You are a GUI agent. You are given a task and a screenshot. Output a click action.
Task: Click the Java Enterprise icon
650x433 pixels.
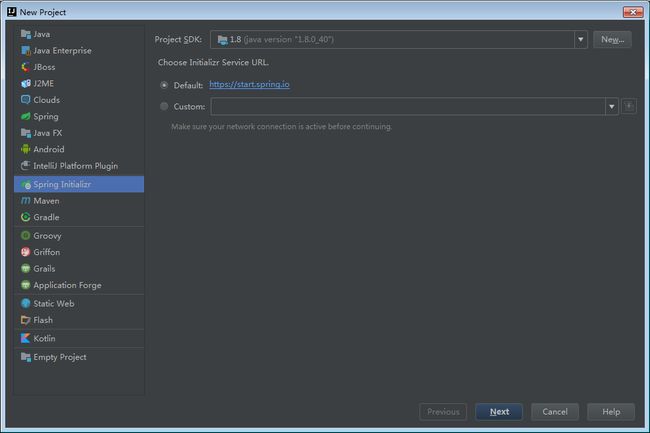click(x=26, y=51)
